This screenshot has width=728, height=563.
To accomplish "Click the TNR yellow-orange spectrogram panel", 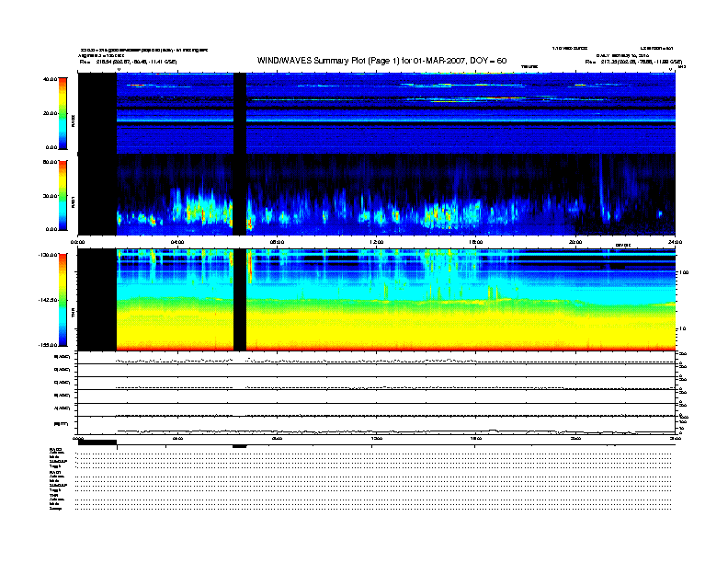I will [x=377, y=300].
